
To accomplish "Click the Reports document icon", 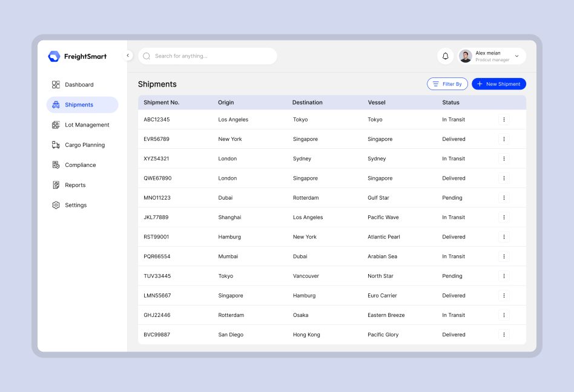I will [56, 185].
